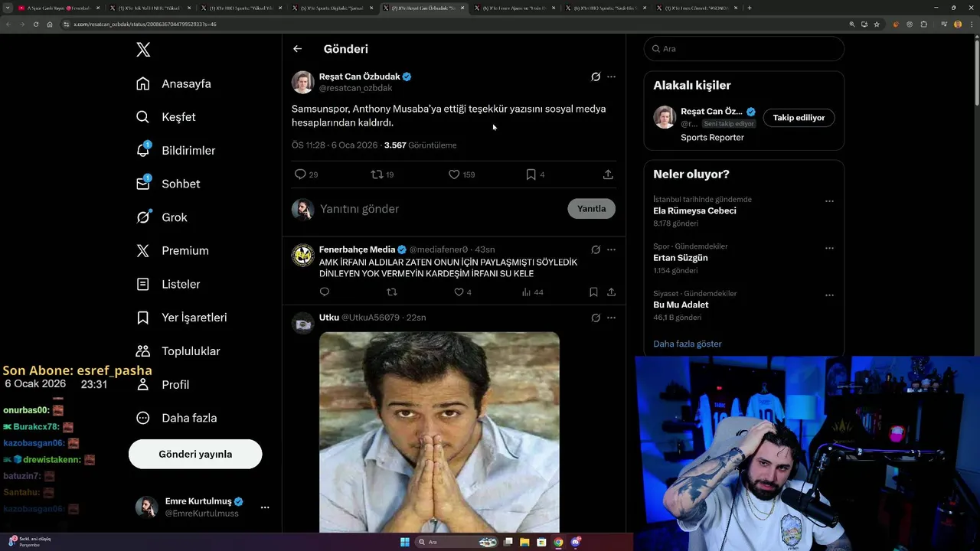Bookmark the main post
The width and height of the screenshot is (980, 551).
[x=531, y=174]
